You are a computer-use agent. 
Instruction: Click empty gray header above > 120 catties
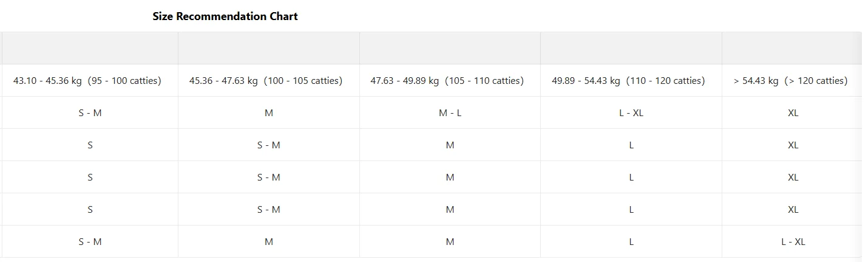pyautogui.click(x=792, y=49)
